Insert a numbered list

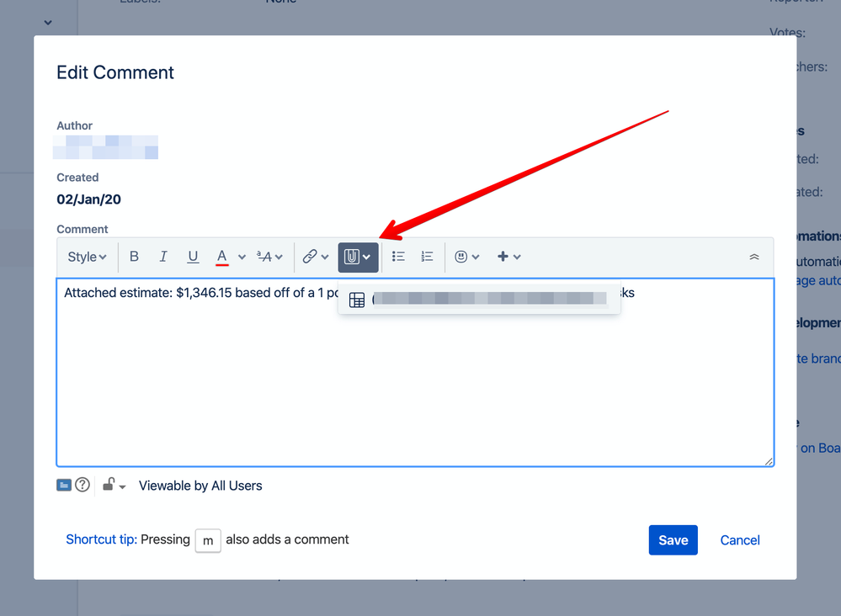coord(427,257)
